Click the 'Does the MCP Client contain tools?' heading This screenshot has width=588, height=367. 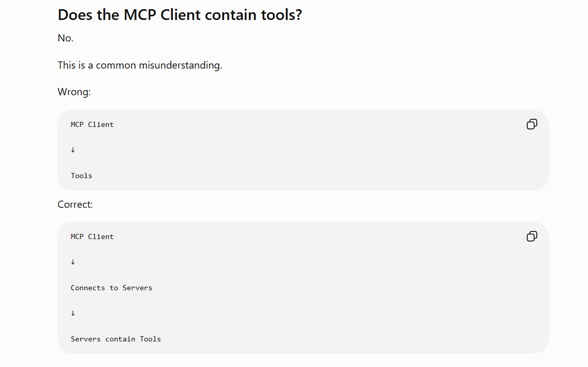[179, 15]
